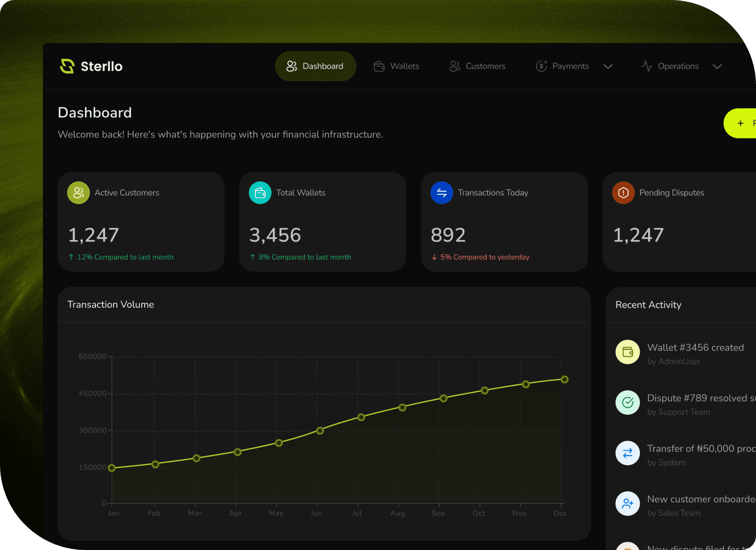Click the Dec data point on chart
756x550 pixels.
pos(565,380)
